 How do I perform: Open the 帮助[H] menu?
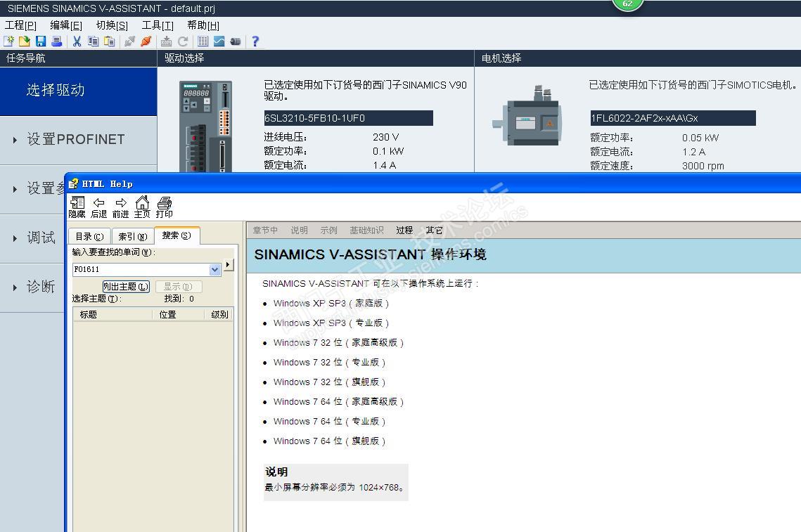[x=203, y=25]
